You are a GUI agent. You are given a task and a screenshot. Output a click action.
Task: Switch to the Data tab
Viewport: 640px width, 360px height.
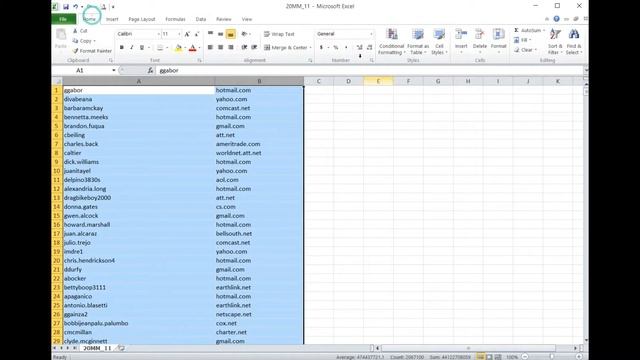[x=201, y=19]
